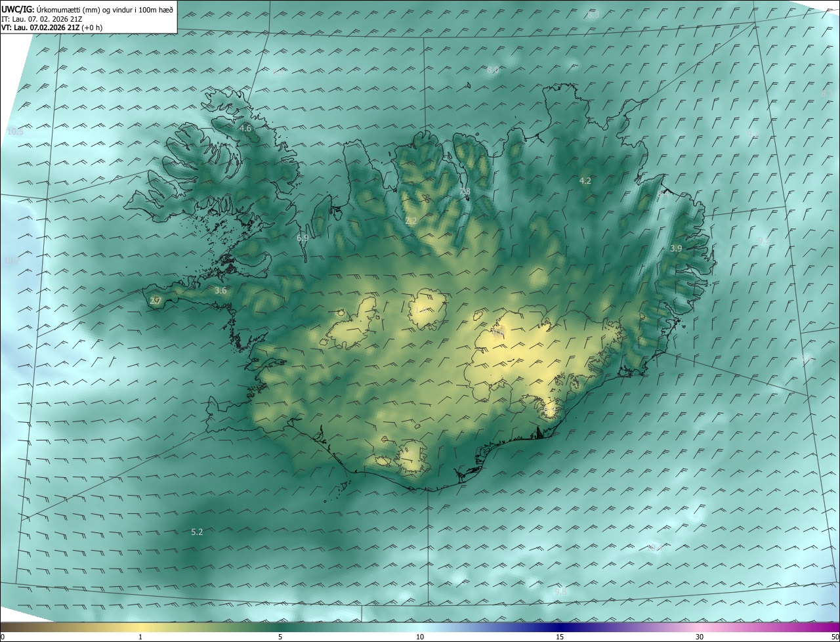This screenshot has height=642, width=840.
Task: Select the 4.6 value on the map
Action: point(245,129)
